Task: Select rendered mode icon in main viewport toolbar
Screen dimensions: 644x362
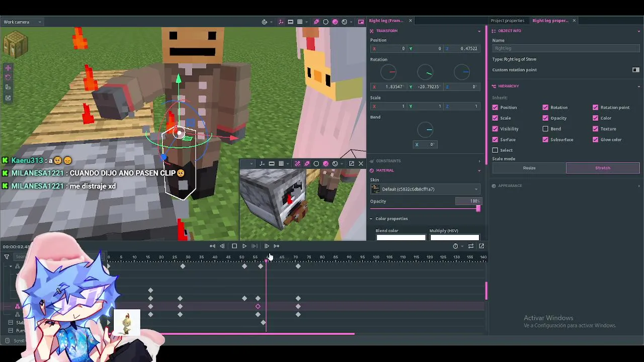Action: 344,22
